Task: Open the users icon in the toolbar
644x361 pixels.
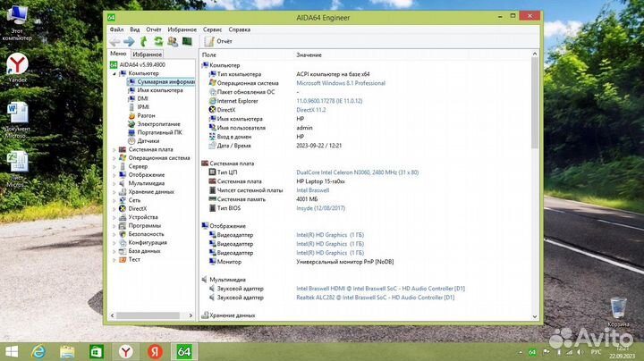Action: click(x=173, y=41)
